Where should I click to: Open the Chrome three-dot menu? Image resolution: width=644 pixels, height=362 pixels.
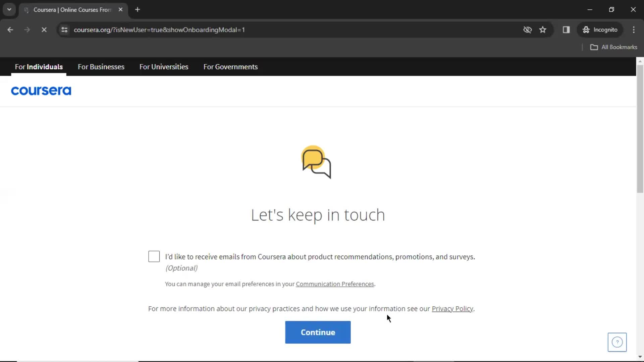634,30
